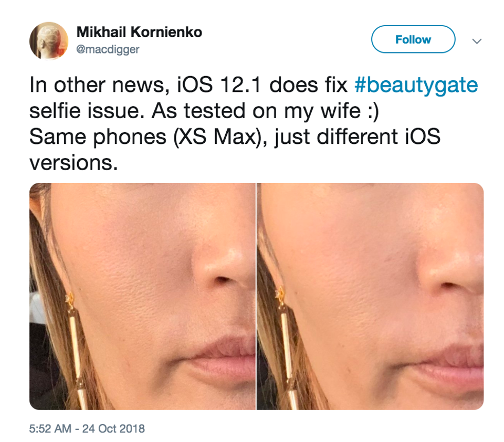
Task: Click the 24 Oct 2018 date
Action: point(114,429)
